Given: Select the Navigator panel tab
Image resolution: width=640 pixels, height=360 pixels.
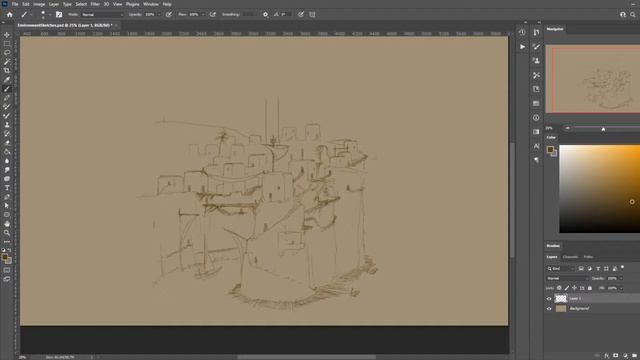Looking at the screenshot, I should click(555, 29).
